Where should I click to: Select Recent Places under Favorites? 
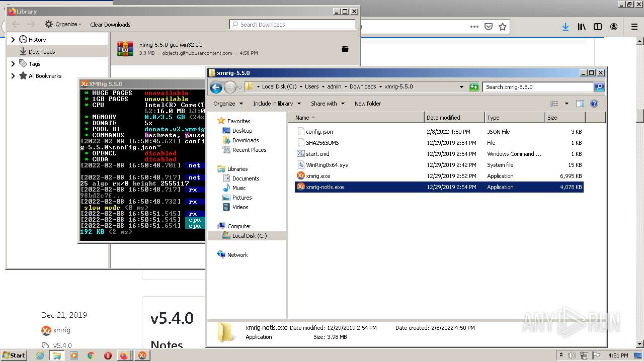coord(249,150)
